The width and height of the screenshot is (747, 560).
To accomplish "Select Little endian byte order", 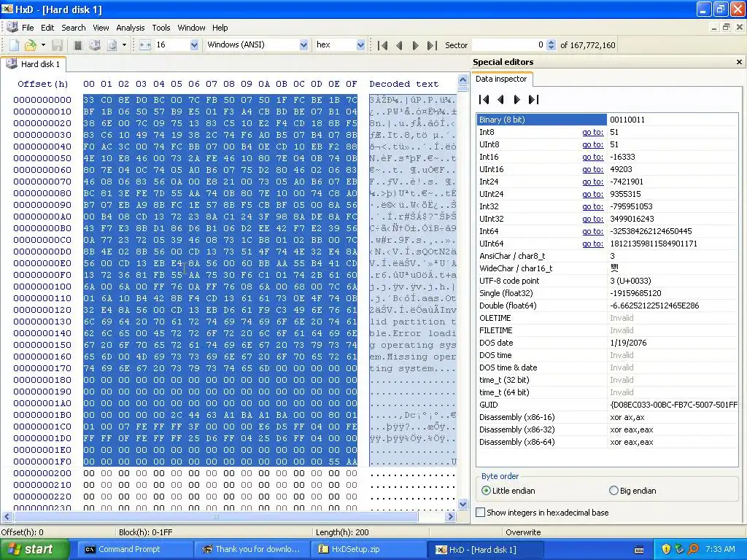I will click(x=508, y=491).
